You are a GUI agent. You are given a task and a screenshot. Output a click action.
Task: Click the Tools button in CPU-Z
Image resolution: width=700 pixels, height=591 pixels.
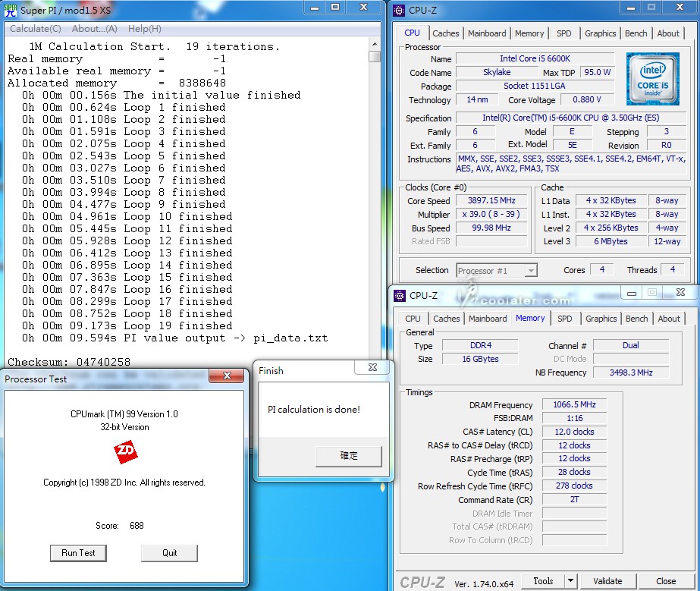pos(543,581)
